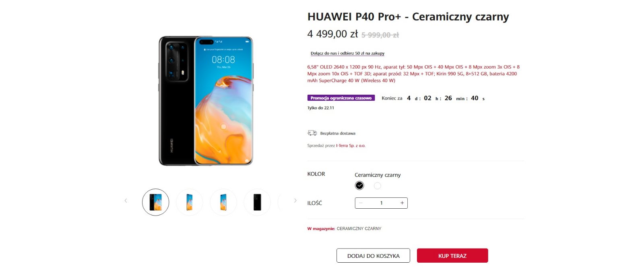This screenshot has width=644, height=278.
Task: Click the main HUAWEI P40 Pro+ product image
Action: (206, 101)
